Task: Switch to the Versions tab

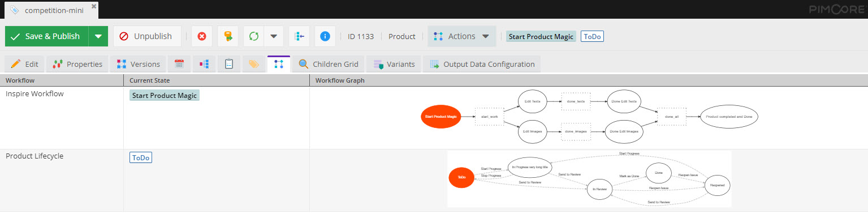Action: pyautogui.click(x=139, y=64)
